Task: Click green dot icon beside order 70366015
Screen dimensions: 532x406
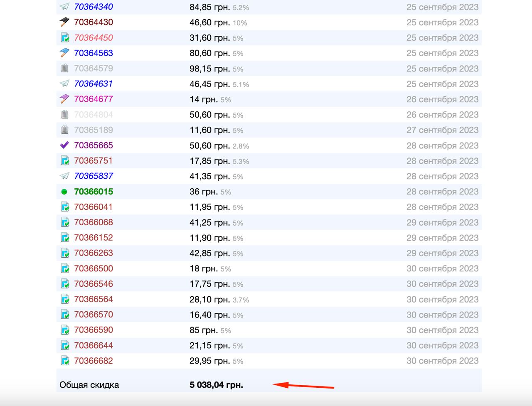Action: 64,192
